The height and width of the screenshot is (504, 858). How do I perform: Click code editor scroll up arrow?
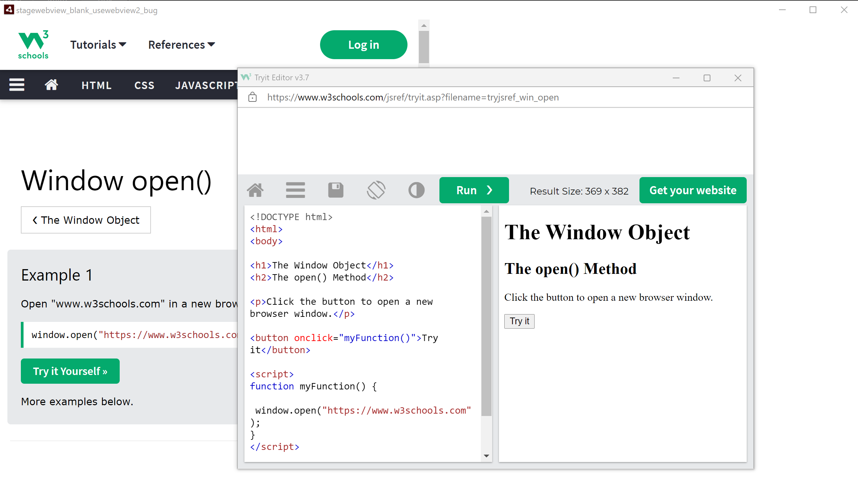tap(486, 212)
